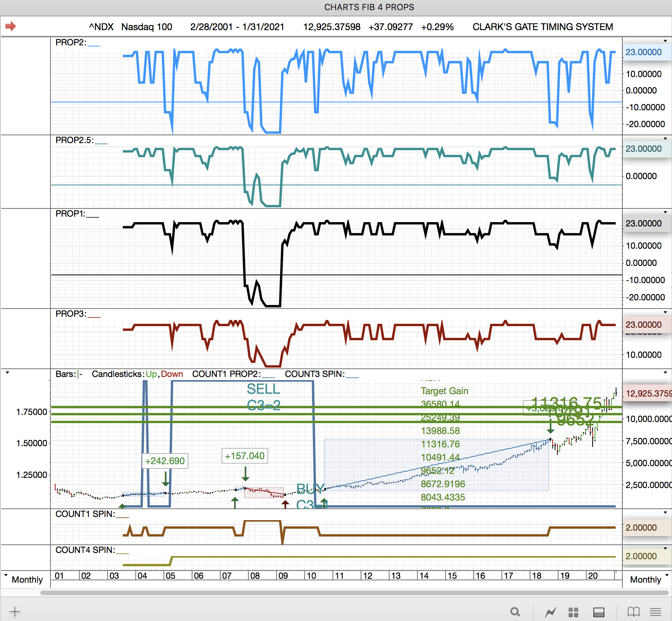Click the date range 2/28/2001 - 1/31/2021

(237, 27)
